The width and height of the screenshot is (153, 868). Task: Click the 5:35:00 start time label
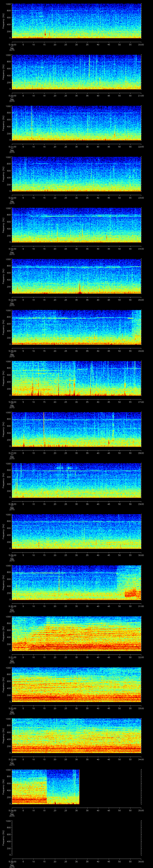point(12,861)
